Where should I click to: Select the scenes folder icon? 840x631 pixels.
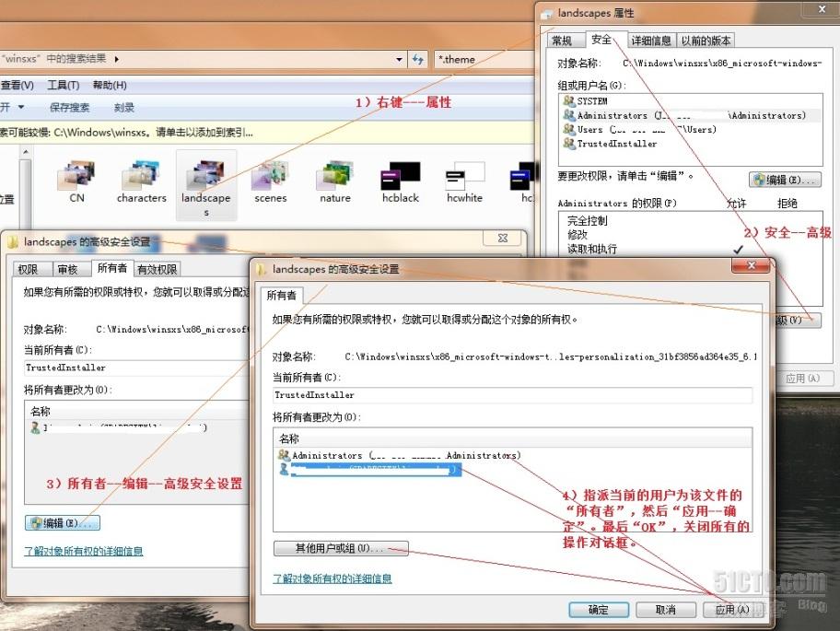pos(271,176)
